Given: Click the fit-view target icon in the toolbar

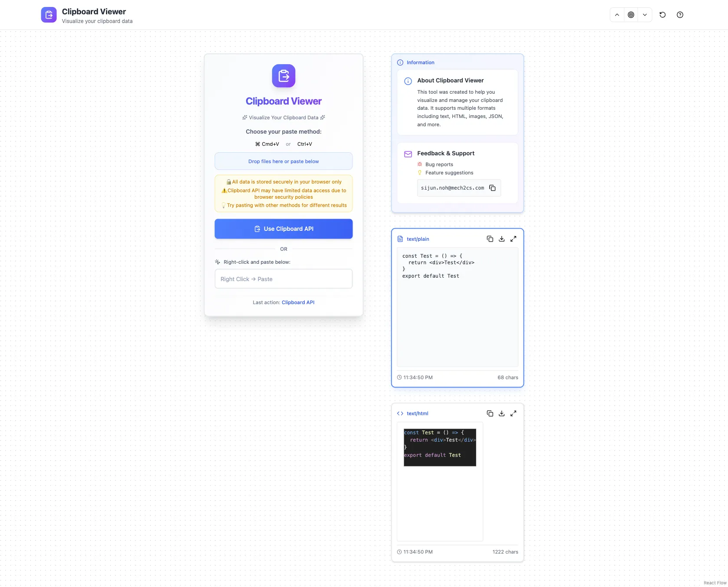Looking at the screenshot, I should [631, 14].
